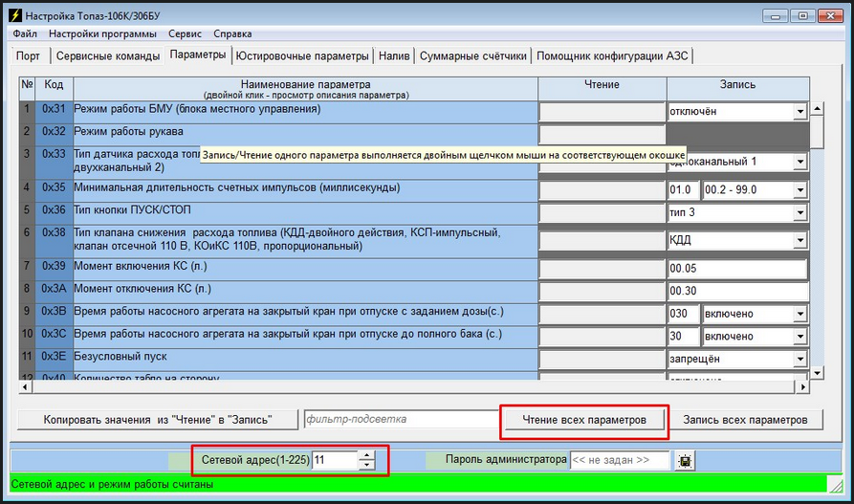
Task: Minimize the Настройка Топаз window
Action: point(775,16)
